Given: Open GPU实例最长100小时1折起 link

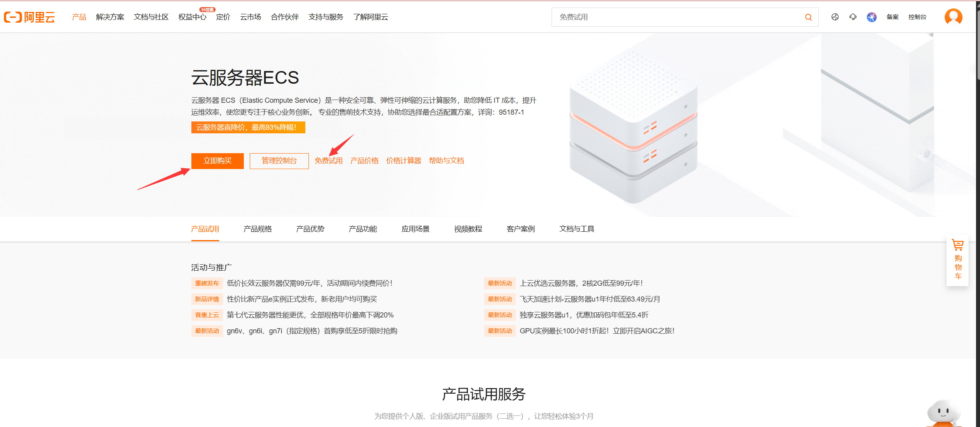Looking at the screenshot, I should point(597,331).
